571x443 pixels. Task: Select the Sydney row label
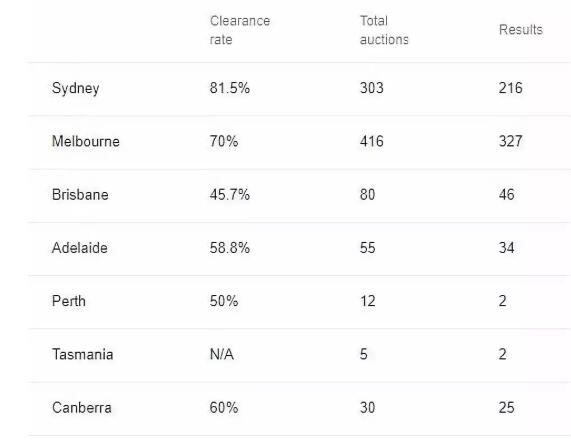point(75,88)
